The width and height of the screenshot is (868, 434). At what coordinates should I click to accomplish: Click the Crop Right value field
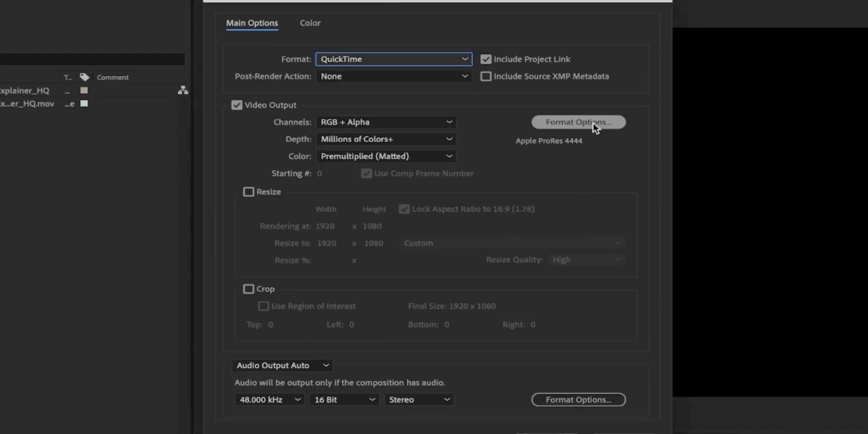coord(533,325)
